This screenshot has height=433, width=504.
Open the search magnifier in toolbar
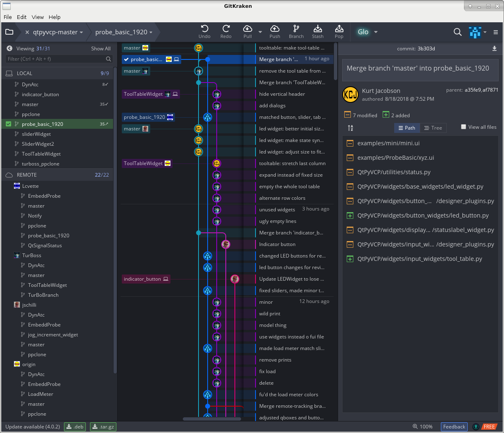click(x=457, y=32)
